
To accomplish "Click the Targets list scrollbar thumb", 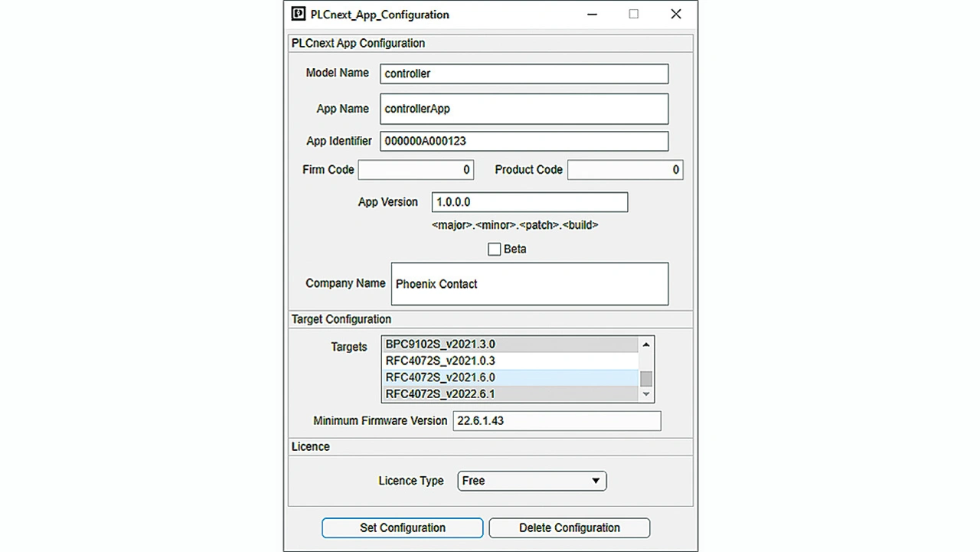I will pos(646,379).
